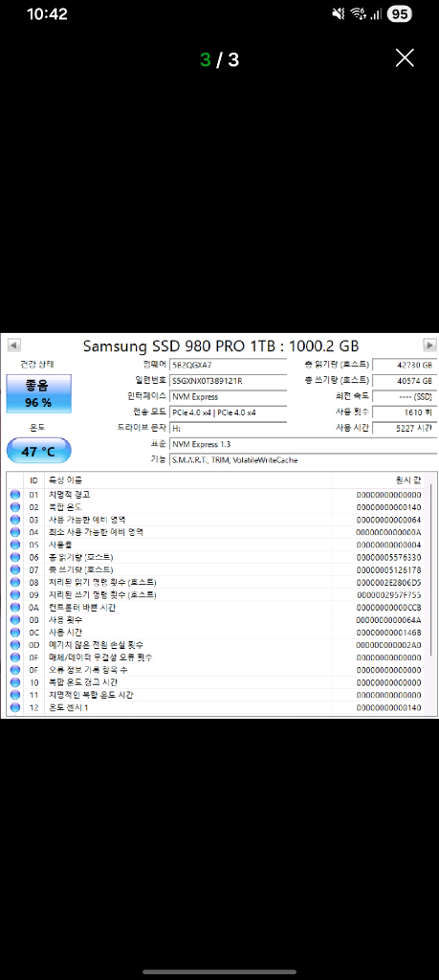This screenshot has width=439, height=980.
Task: Select the row 사용 가능한 예비 영역
Action: point(216,520)
